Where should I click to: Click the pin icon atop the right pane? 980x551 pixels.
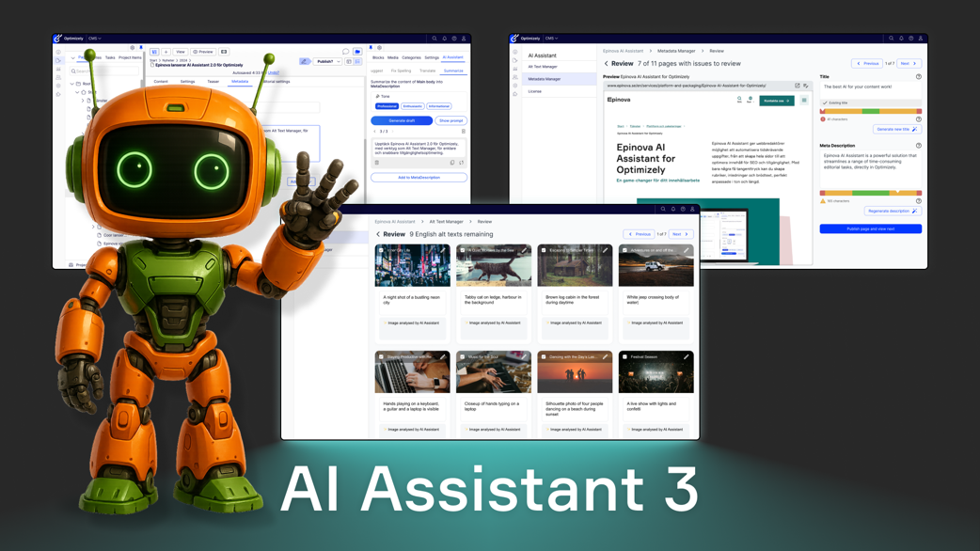371,47
